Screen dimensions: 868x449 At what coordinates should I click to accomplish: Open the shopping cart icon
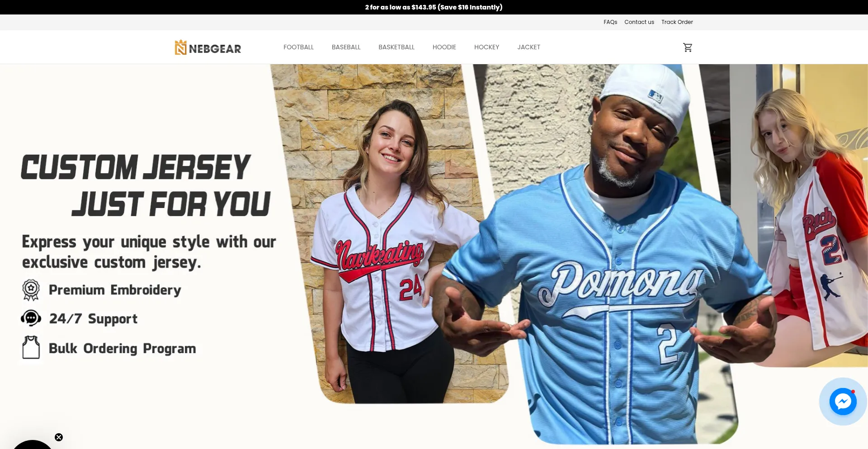tap(688, 47)
